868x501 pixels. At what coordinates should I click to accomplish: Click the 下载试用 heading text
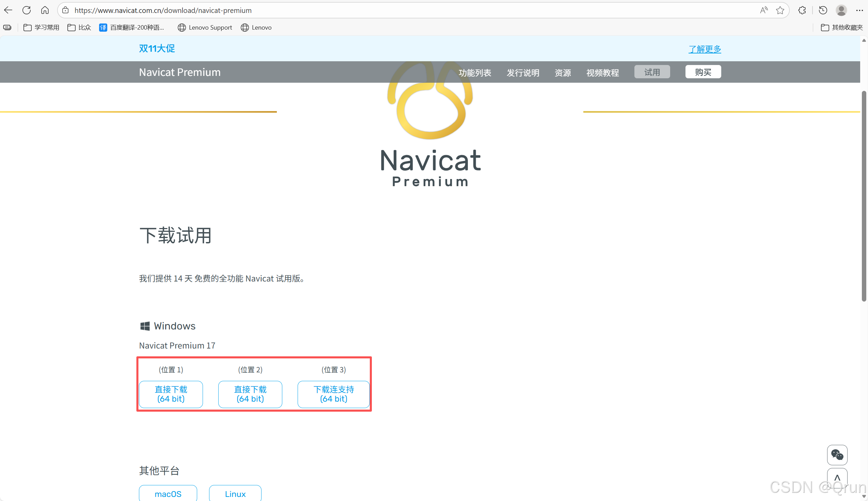point(175,236)
